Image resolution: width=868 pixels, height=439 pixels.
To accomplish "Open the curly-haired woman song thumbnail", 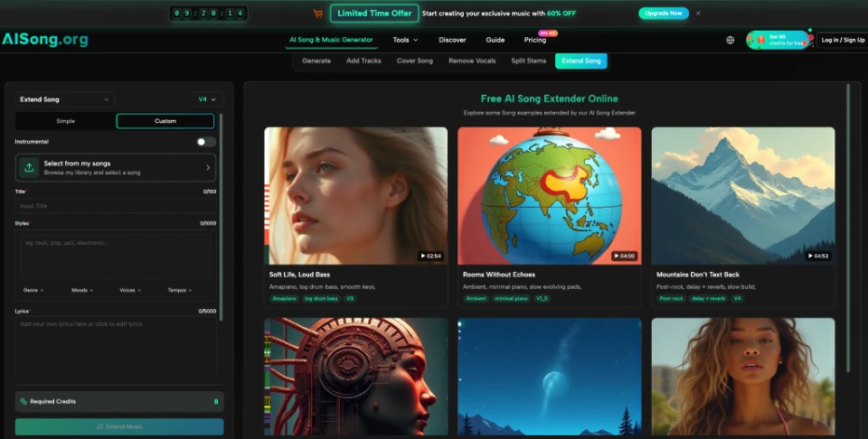I will [743, 377].
